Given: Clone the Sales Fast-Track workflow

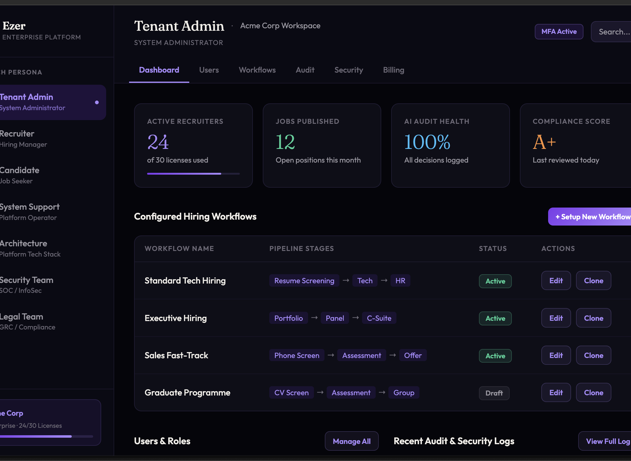Looking at the screenshot, I should tap(594, 356).
